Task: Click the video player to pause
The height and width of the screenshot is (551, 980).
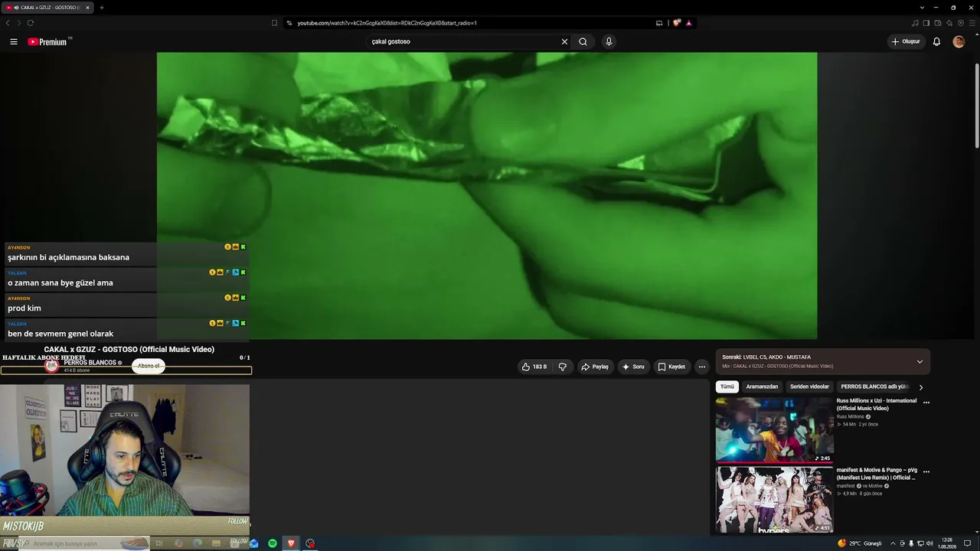Action: pyautogui.click(x=487, y=196)
